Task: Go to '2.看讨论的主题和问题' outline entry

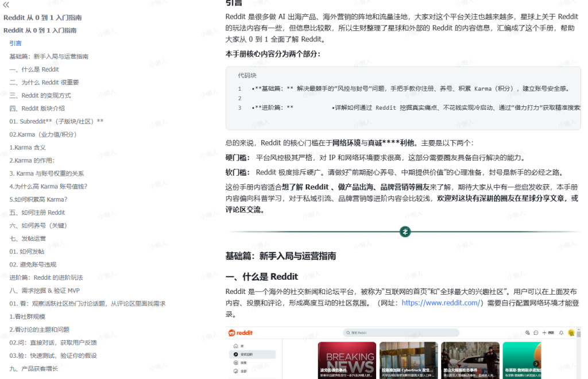Action: (x=40, y=330)
